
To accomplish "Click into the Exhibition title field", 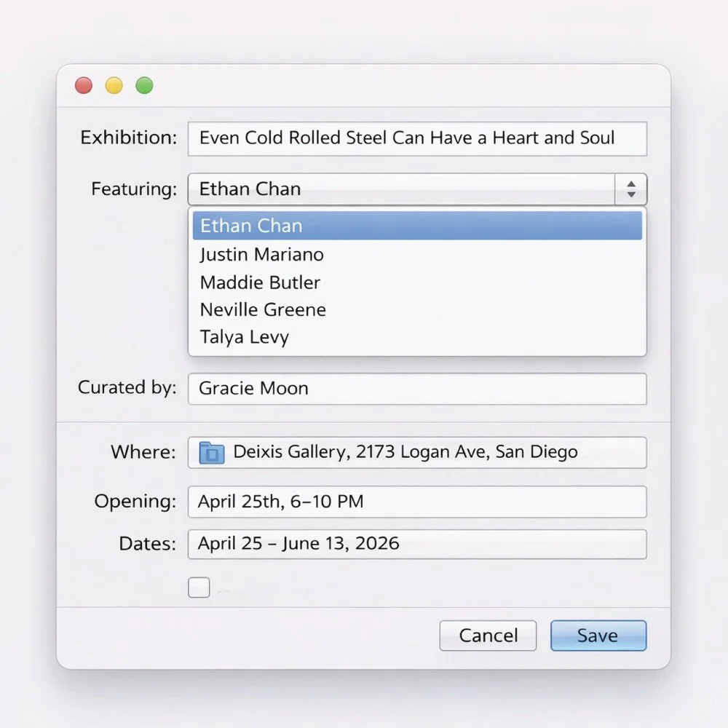I will click(417, 138).
